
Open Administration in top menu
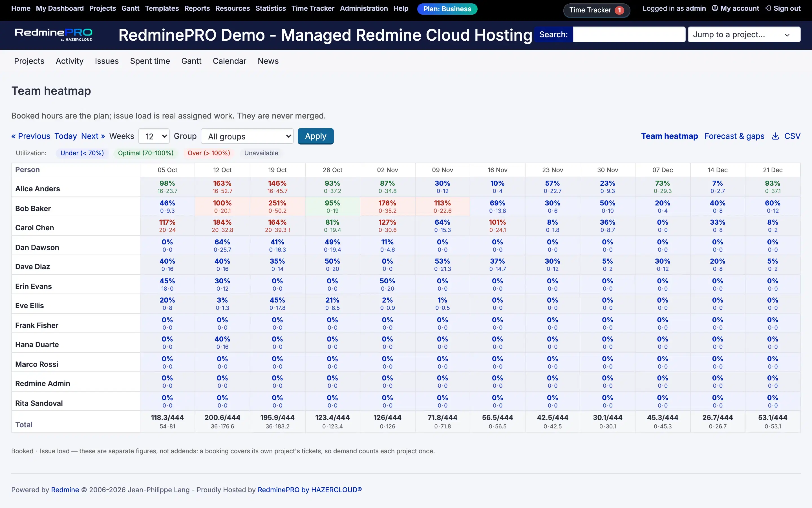tap(364, 8)
